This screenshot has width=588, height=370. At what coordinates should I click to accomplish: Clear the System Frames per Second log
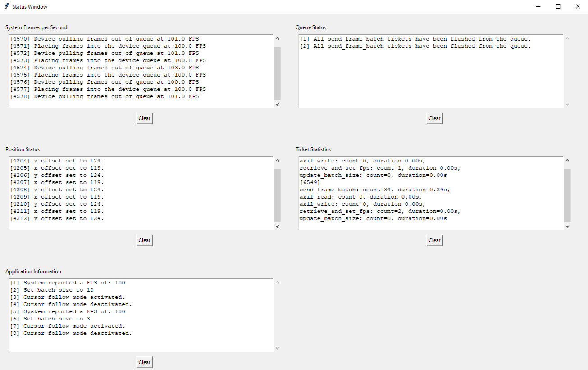144,118
